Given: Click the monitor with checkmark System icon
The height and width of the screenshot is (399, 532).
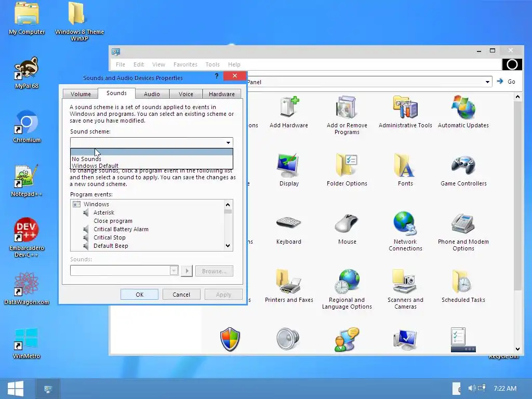Looking at the screenshot, I should pos(405,339).
